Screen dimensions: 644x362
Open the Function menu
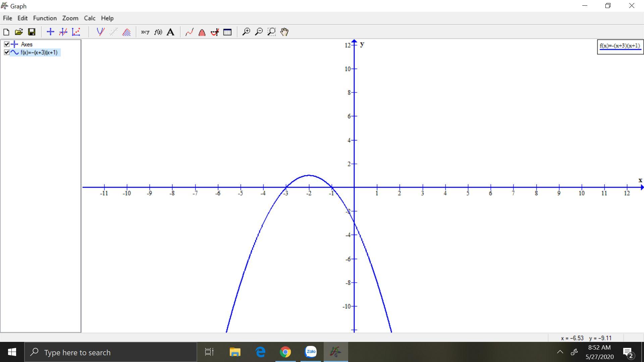45,18
